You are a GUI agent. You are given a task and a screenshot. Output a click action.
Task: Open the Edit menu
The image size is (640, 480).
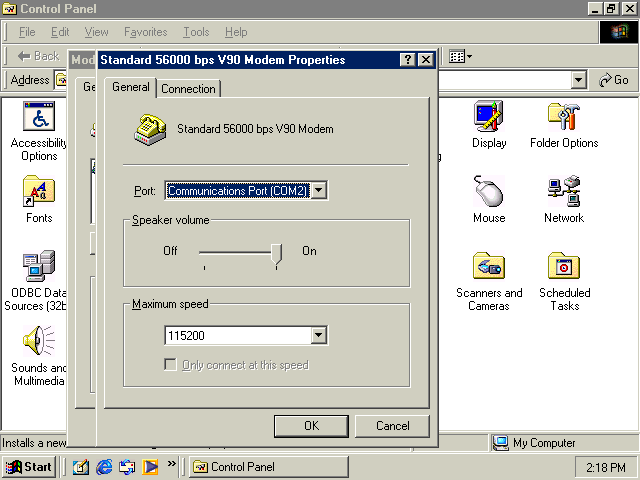coord(60,32)
